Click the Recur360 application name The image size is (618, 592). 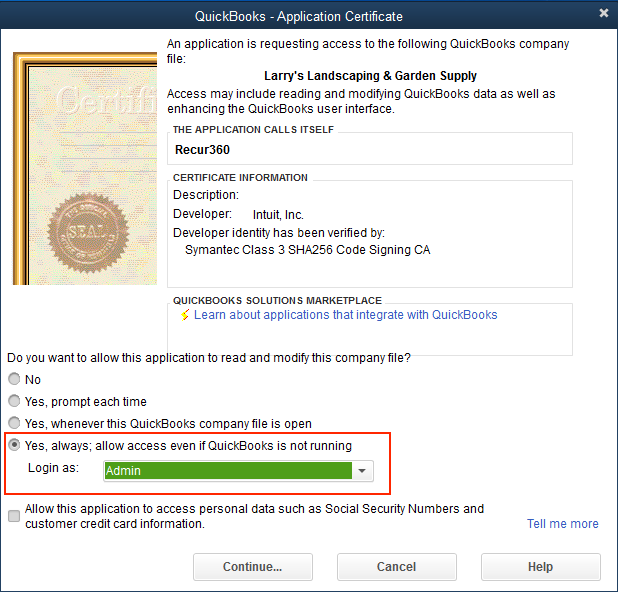[x=202, y=150]
